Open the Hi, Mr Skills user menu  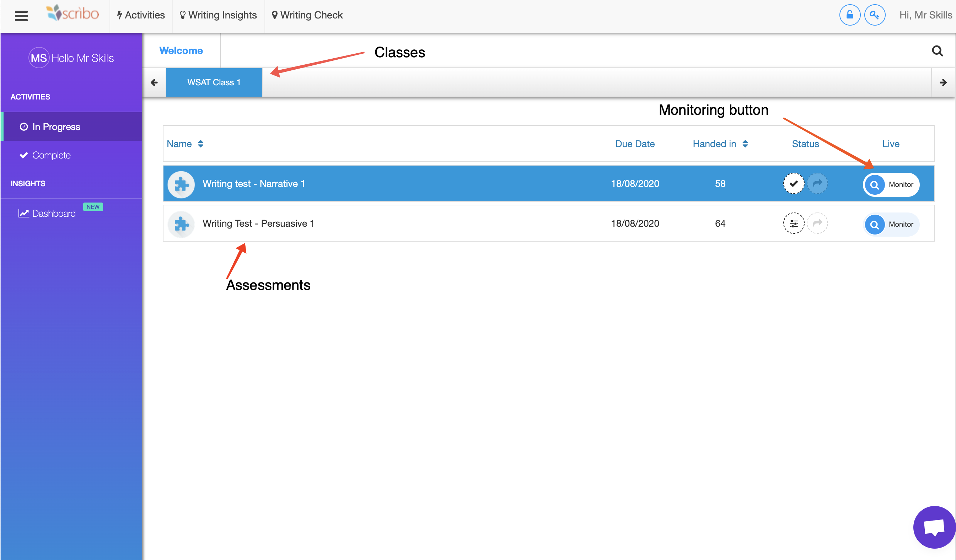926,15
